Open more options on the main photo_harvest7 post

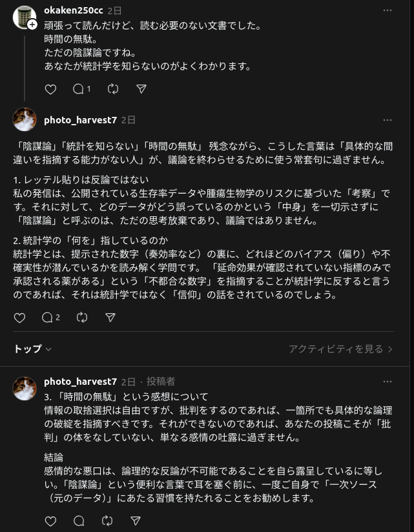click(388, 120)
